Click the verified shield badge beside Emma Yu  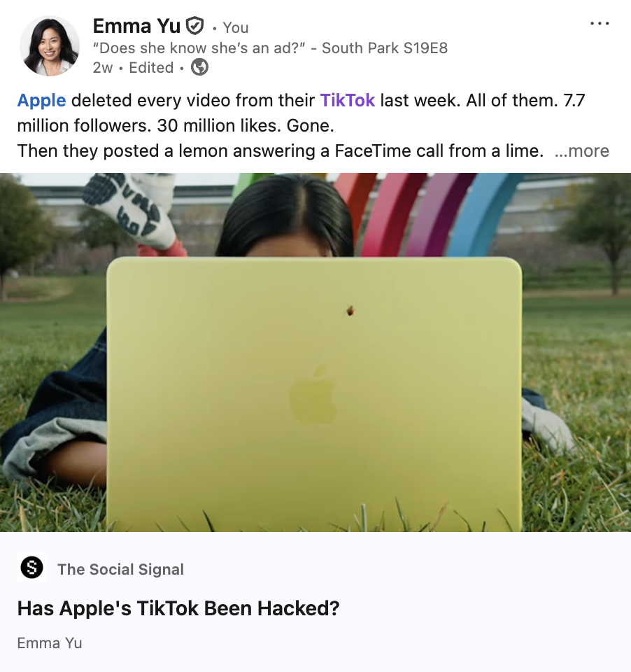point(194,26)
